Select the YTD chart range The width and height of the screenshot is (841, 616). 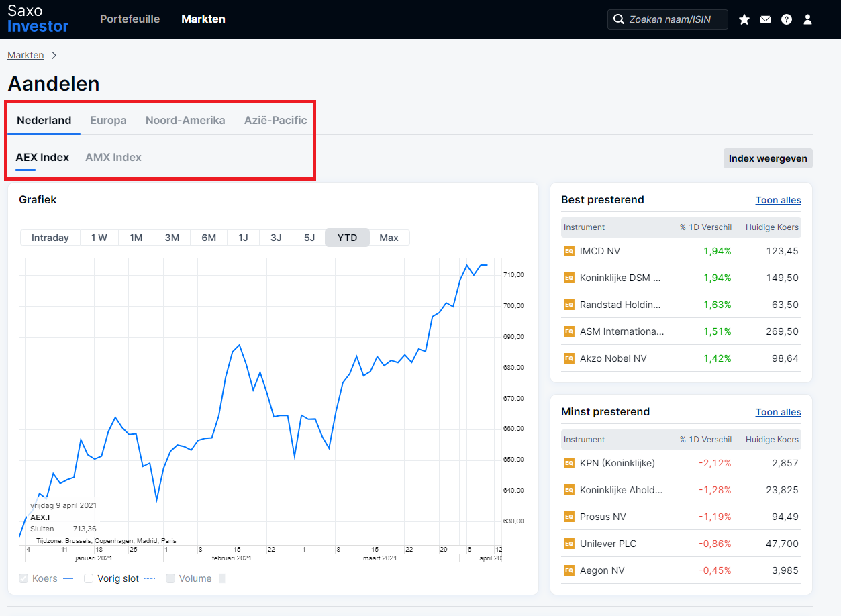click(x=347, y=238)
